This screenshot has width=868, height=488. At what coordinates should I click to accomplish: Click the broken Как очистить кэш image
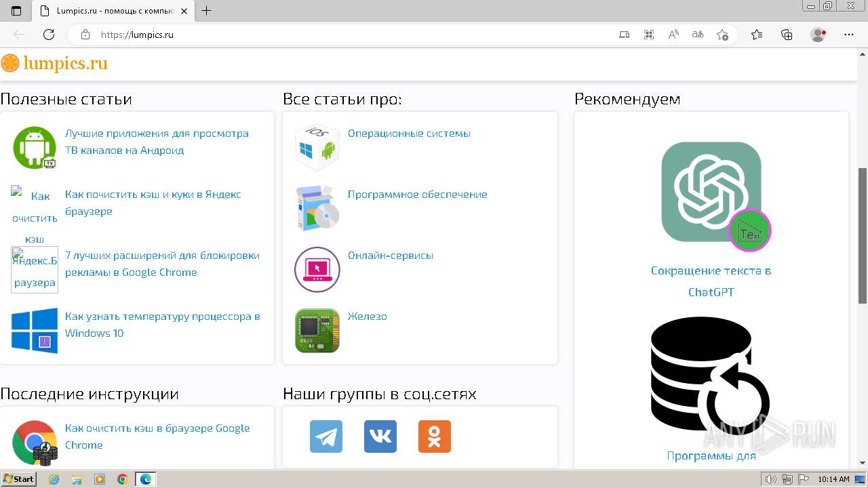(x=35, y=216)
